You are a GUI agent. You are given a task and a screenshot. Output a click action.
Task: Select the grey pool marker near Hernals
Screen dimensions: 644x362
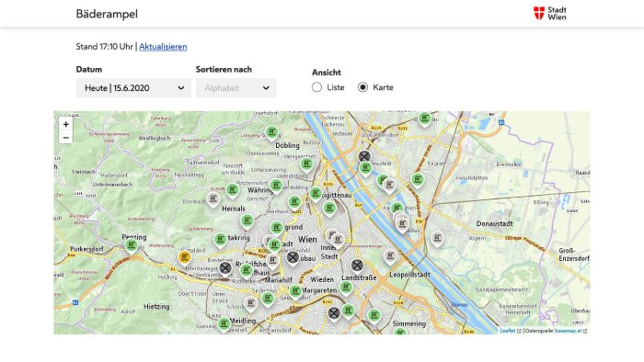(x=213, y=199)
